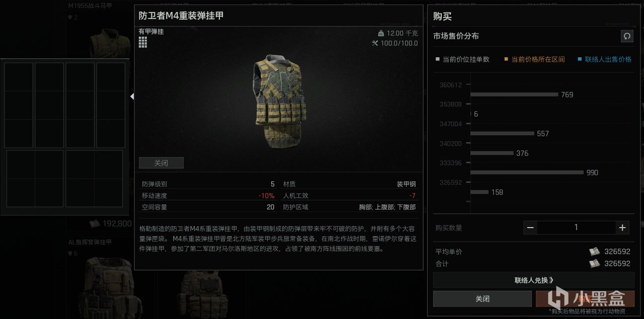644x319 pixels.
Task: Close the purchase panel with 关闭
Action: [x=482, y=299]
